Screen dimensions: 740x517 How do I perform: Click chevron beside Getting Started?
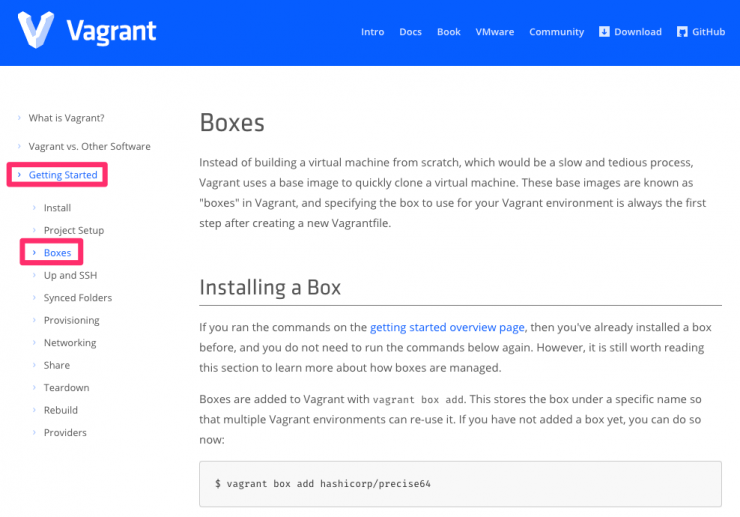click(19, 175)
